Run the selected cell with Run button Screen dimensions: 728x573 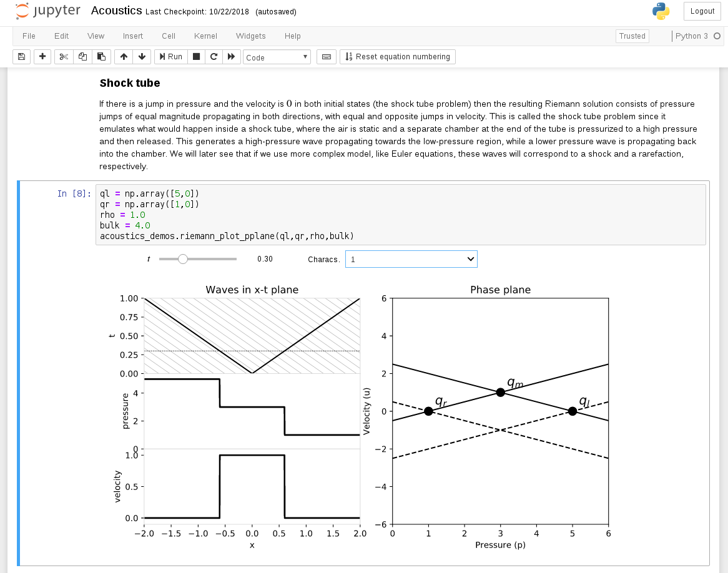coord(170,56)
